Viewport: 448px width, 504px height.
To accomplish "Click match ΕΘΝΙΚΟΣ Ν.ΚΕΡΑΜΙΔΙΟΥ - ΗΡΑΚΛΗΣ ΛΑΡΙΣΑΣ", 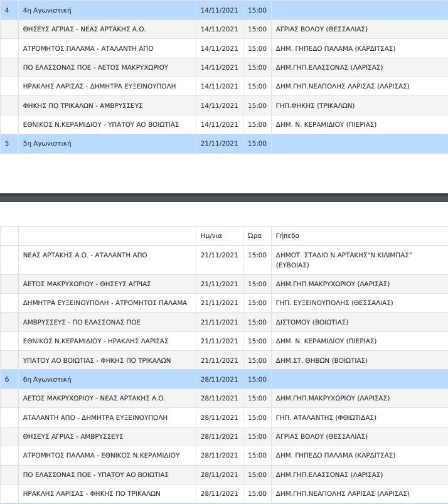I will pyautogui.click(x=95, y=341).
